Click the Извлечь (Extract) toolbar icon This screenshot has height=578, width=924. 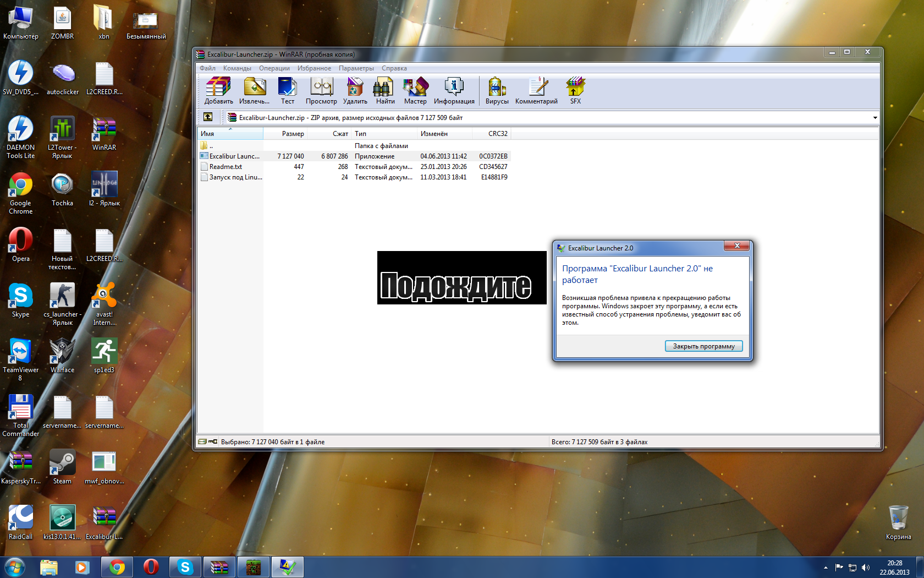[x=255, y=91]
